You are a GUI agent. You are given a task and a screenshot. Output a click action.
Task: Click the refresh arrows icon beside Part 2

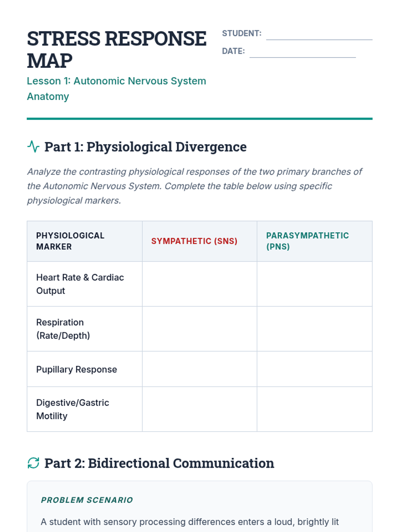coord(33,463)
